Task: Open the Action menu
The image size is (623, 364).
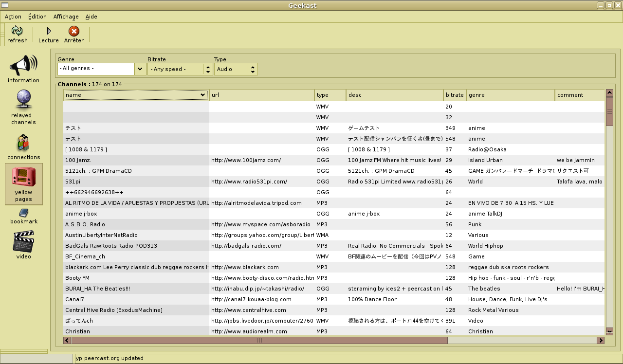Action: [x=13, y=17]
